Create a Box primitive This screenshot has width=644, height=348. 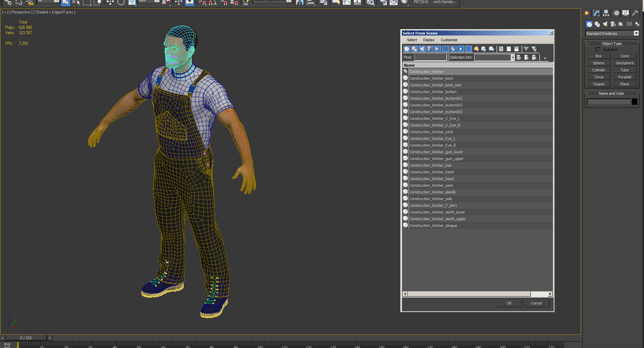click(x=598, y=56)
